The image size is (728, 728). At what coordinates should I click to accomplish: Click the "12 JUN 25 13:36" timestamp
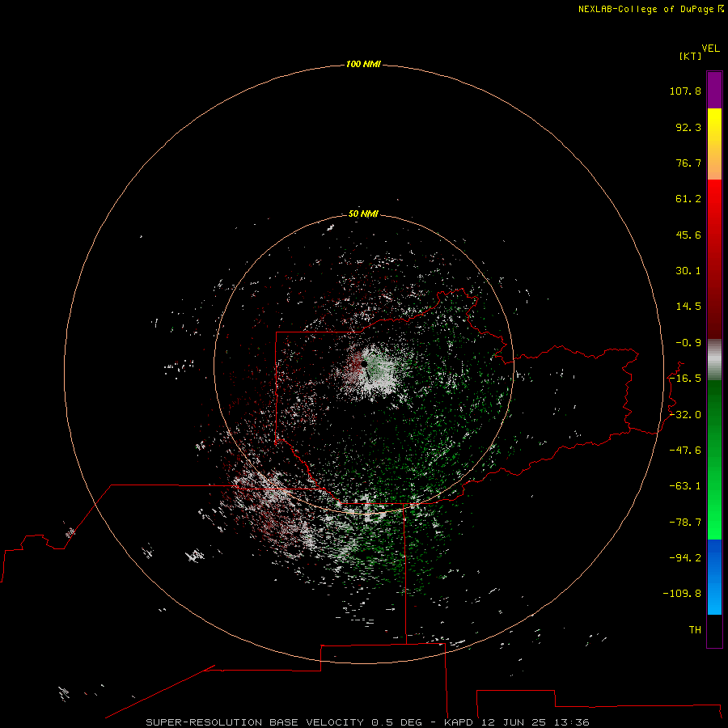[x=535, y=722]
